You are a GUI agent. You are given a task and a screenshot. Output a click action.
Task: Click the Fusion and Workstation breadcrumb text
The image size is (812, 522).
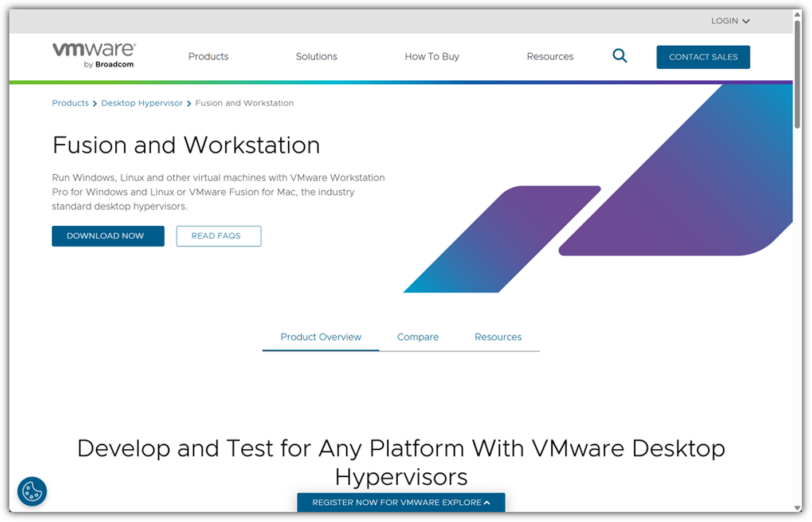pyautogui.click(x=245, y=103)
